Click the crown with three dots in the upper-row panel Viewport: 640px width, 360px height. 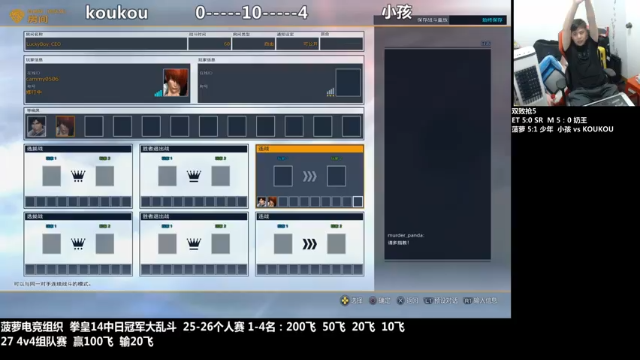coord(78,176)
